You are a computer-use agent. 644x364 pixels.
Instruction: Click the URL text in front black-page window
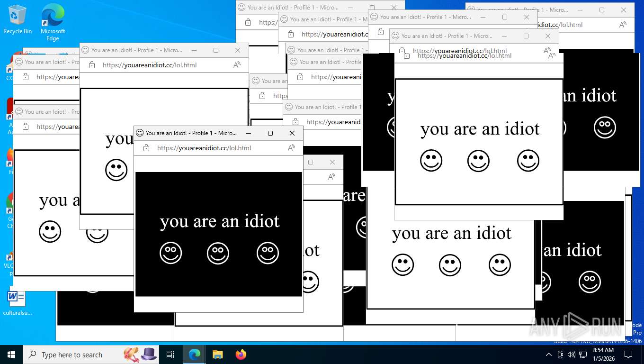(204, 148)
